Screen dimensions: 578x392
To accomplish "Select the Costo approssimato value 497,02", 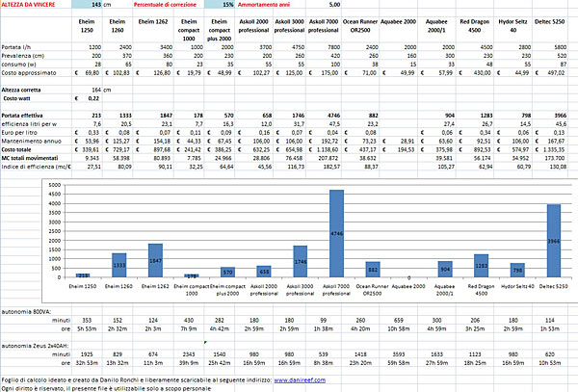I will coord(550,72).
